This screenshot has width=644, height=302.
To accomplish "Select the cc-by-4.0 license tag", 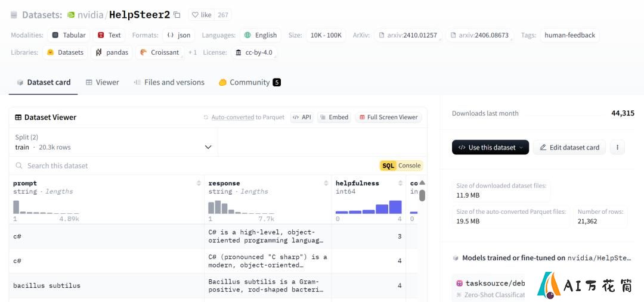I will tap(254, 52).
